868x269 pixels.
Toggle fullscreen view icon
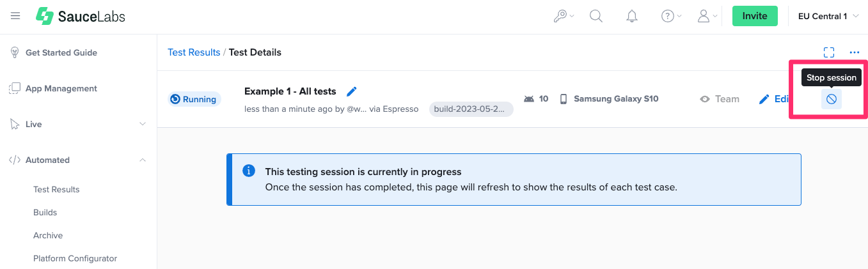(x=829, y=52)
